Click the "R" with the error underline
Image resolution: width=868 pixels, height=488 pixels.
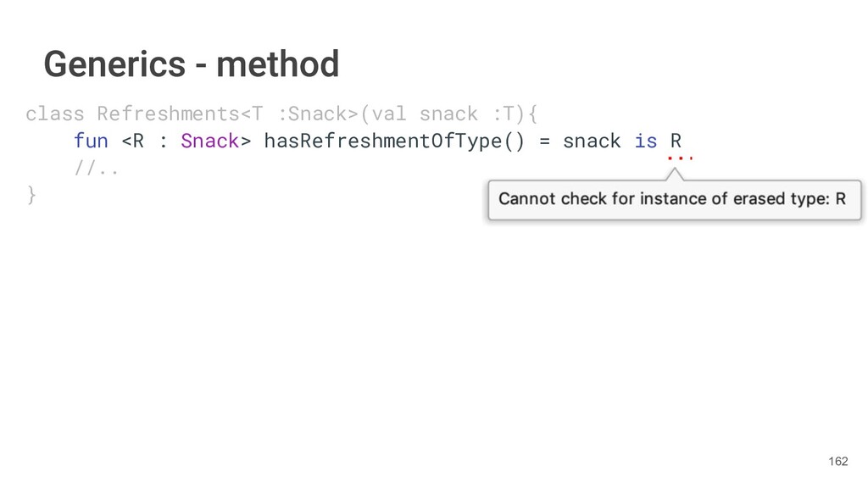pos(676,141)
